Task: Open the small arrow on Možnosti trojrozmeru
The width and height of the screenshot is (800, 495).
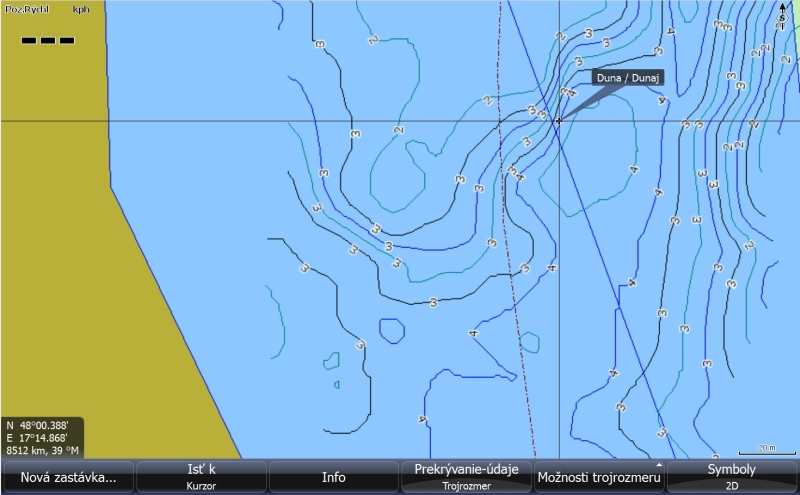Action: (x=658, y=465)
